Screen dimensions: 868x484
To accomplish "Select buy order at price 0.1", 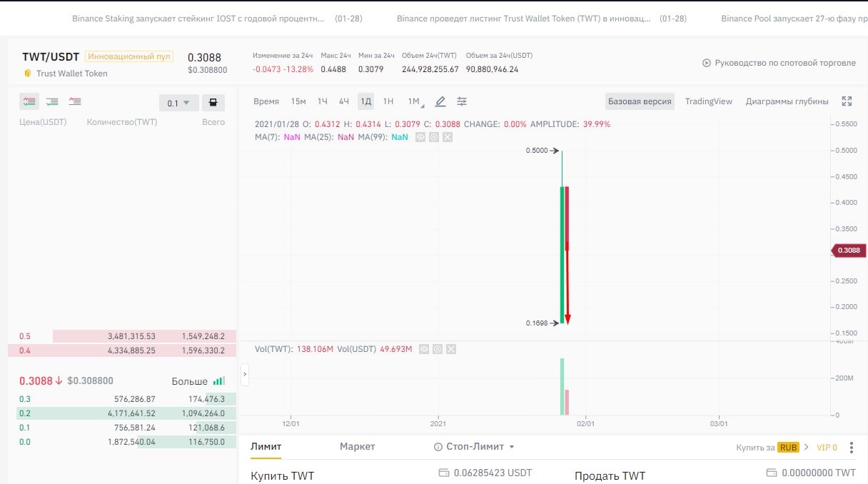I will click(122, 428).
